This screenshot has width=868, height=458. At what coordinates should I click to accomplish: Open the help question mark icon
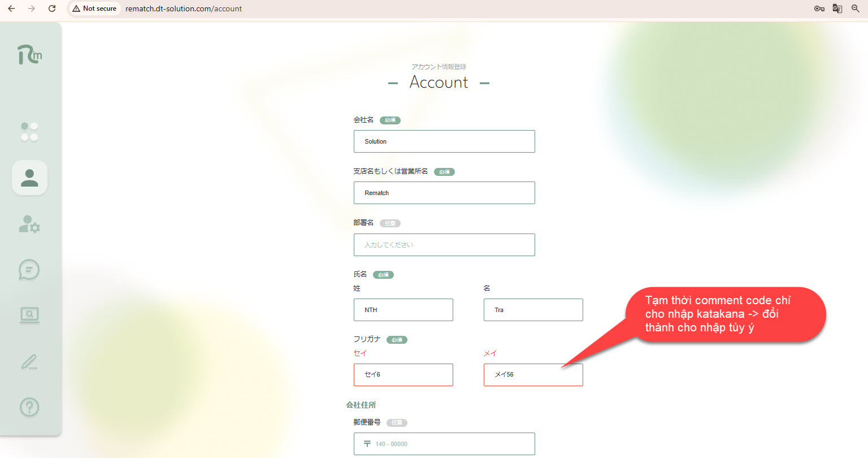point(29,407)
